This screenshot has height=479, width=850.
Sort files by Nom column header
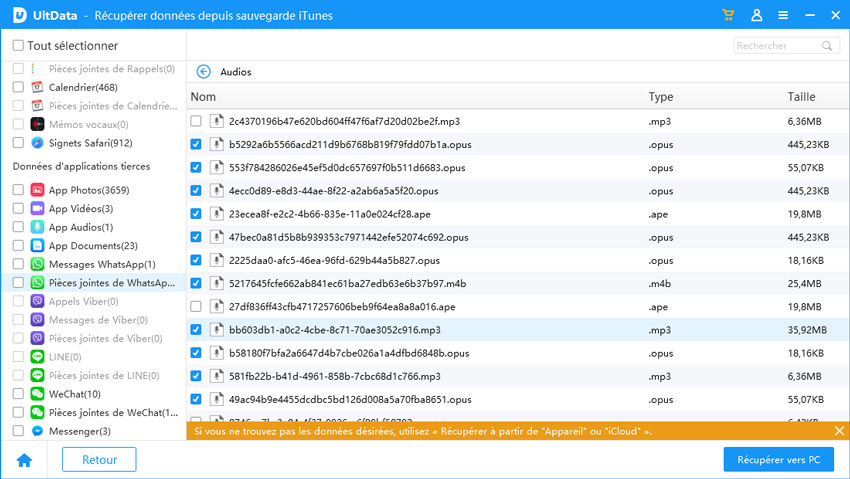point(204,97)
